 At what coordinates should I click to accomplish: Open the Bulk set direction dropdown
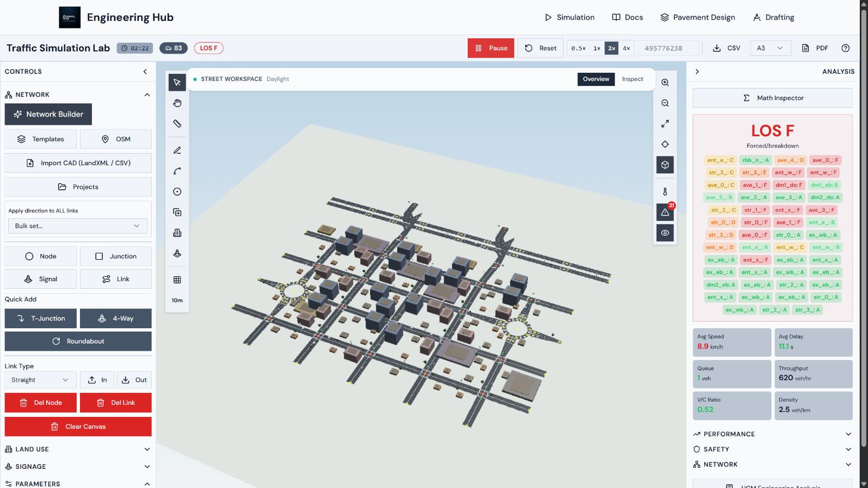[78, 226]
